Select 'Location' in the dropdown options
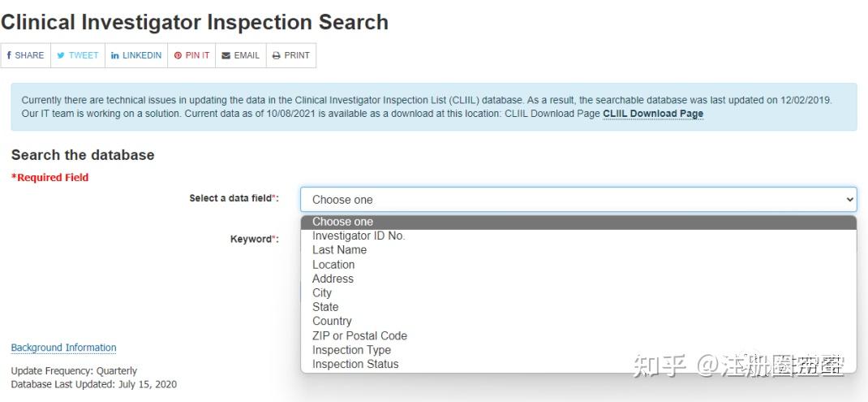Screen dimensions: 868x402 coord(333,265)
